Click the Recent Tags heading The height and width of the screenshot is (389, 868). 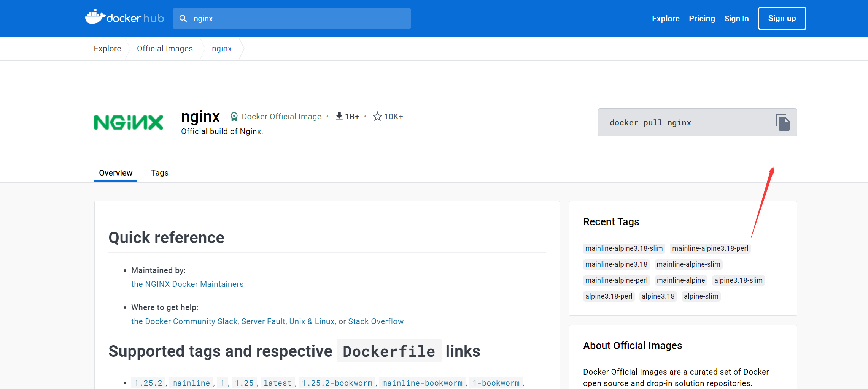click(x=611, y=222)
